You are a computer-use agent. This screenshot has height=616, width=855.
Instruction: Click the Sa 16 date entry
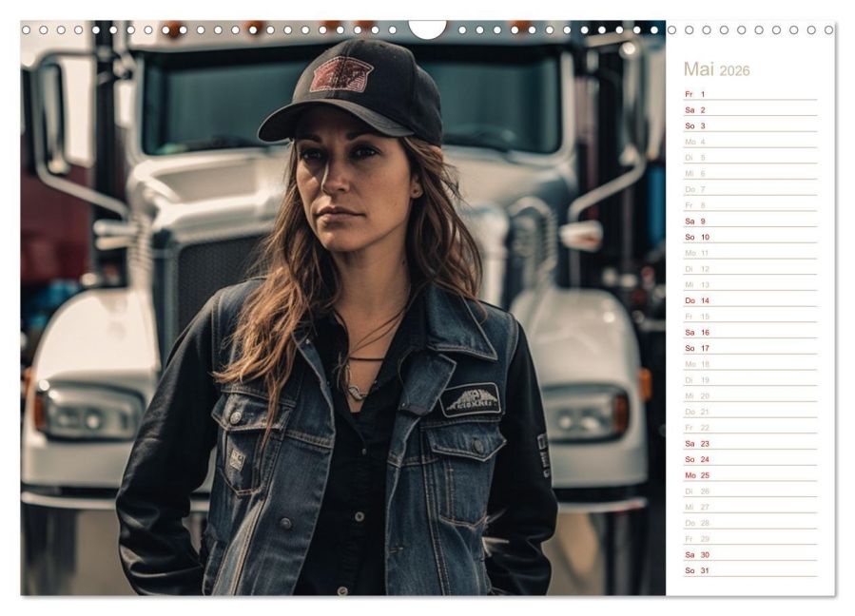(x=748, y=333)
